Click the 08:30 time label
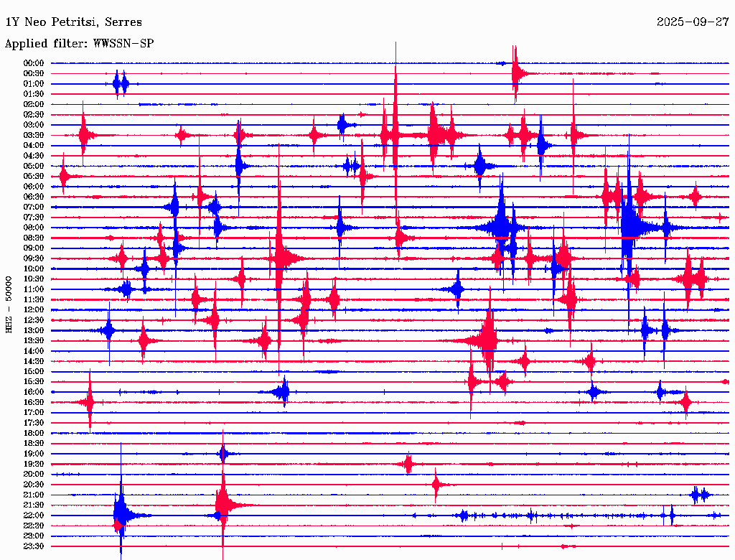The image size is (735, 560). (x=34, y=238)
